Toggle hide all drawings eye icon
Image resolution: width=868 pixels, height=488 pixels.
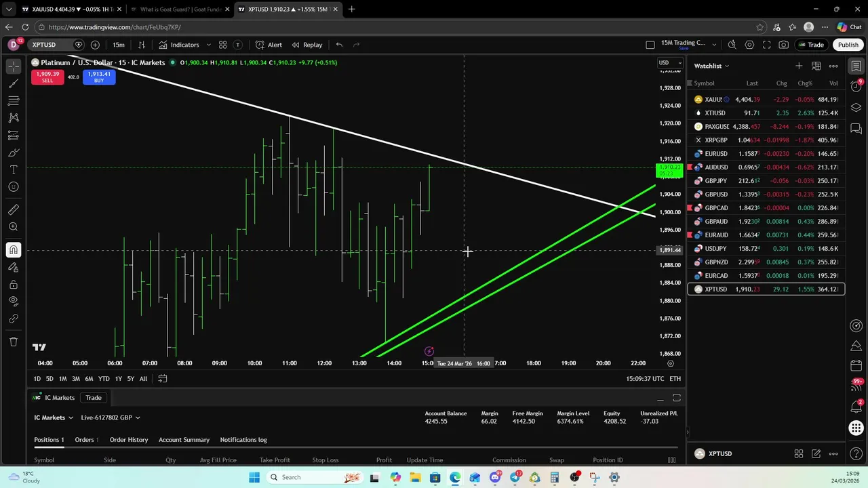pos(14,301)
